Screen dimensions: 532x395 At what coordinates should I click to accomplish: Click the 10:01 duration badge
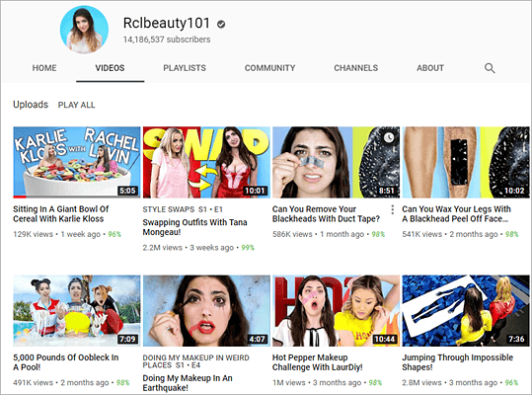[x=255, y=191]
